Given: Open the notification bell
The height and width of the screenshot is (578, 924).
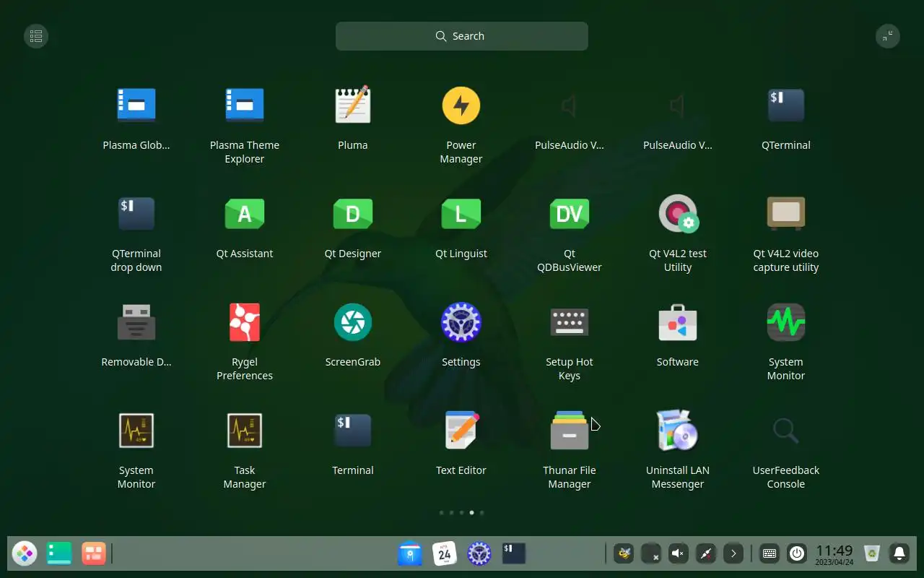Looking at the screenshot, I should (x=899, y=554).
